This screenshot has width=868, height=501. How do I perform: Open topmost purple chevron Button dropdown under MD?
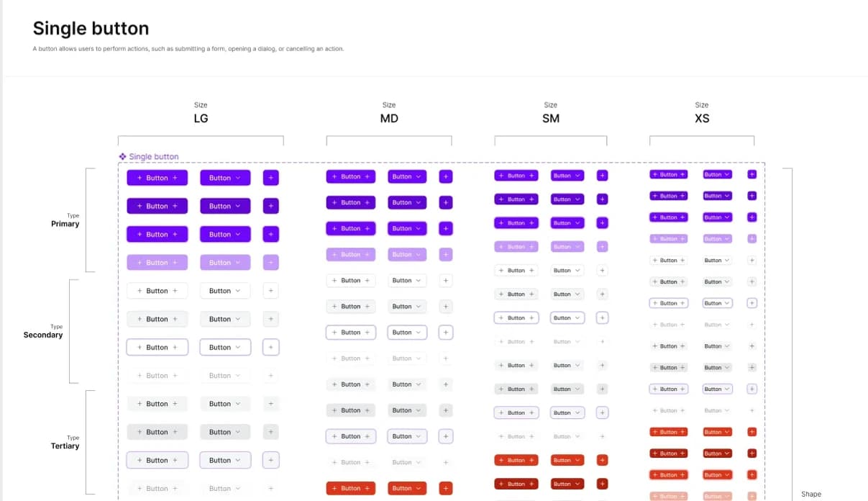pos(407,176)
